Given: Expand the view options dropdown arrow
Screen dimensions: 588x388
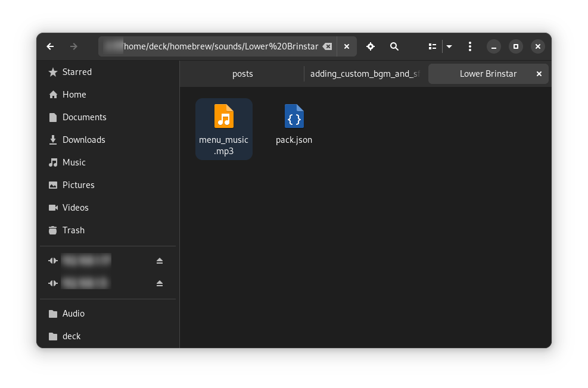Looking at the screenshot, I should pos(449,46).
